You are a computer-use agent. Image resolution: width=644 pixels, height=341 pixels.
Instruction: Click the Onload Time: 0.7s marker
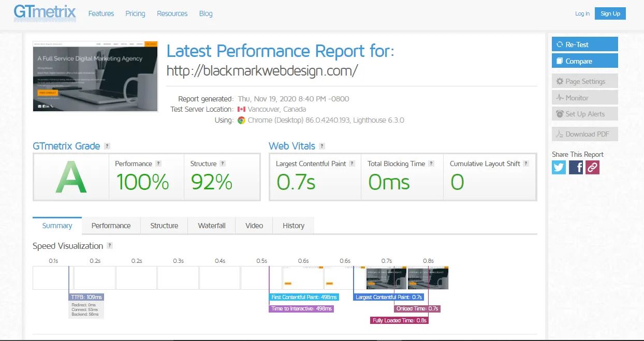pyautogui.click(x=417, y=308)
